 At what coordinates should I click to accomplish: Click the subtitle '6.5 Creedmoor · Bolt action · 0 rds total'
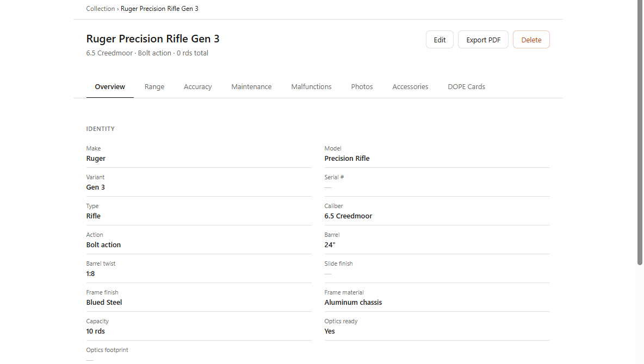(x=147, y=53)
